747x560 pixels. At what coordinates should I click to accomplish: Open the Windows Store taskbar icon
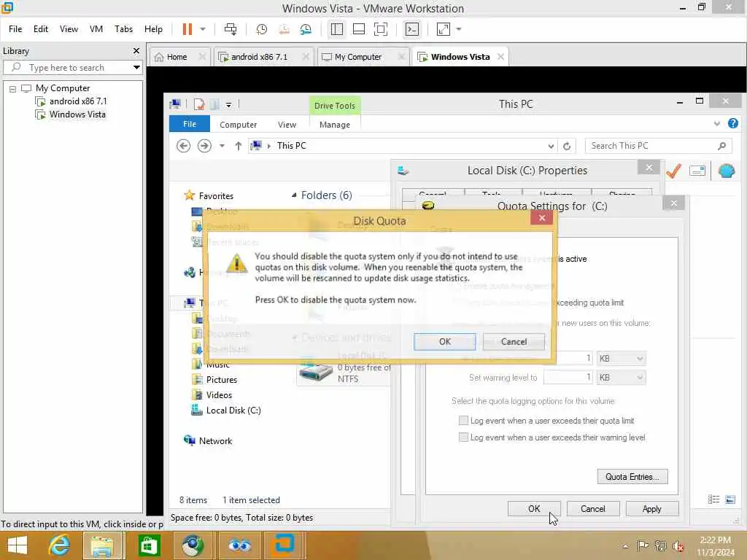(149, 545)
